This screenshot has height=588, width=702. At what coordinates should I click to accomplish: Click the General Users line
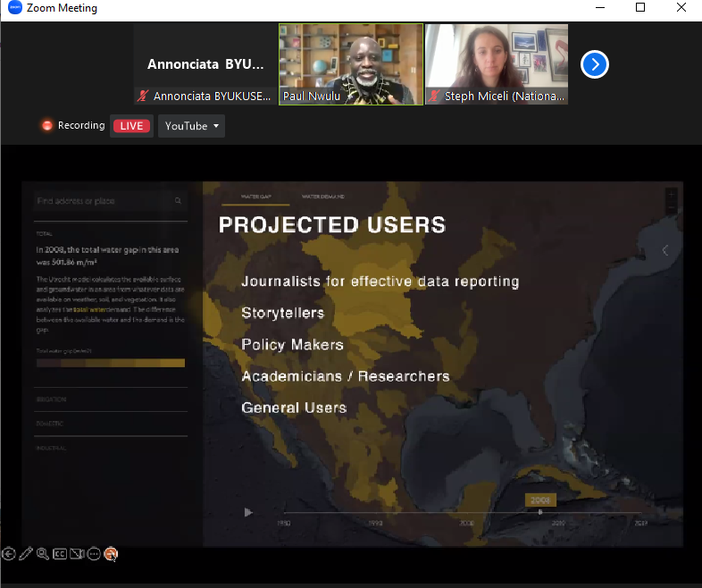tap(294, 407)
